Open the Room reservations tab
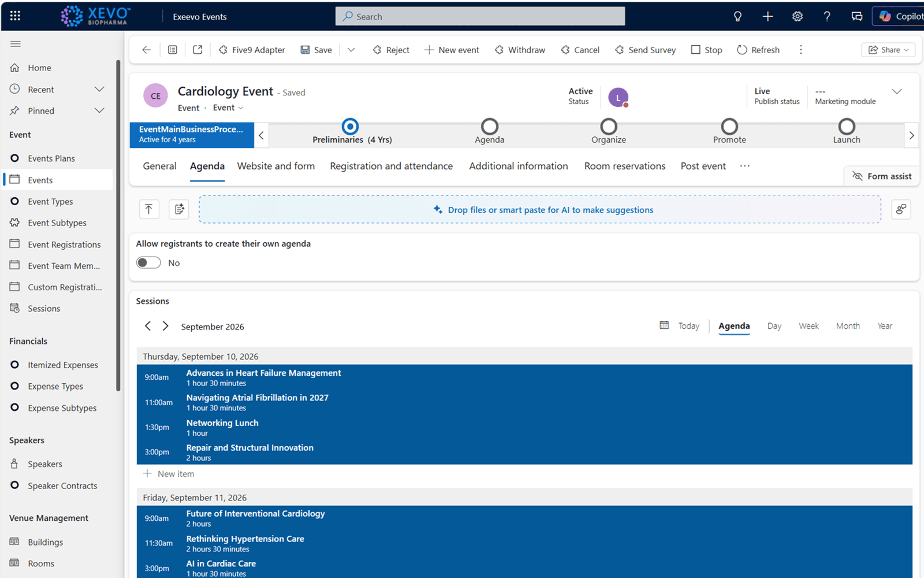Image resolution: width=924 pixels, height=578 pixels. click(625, 166)
